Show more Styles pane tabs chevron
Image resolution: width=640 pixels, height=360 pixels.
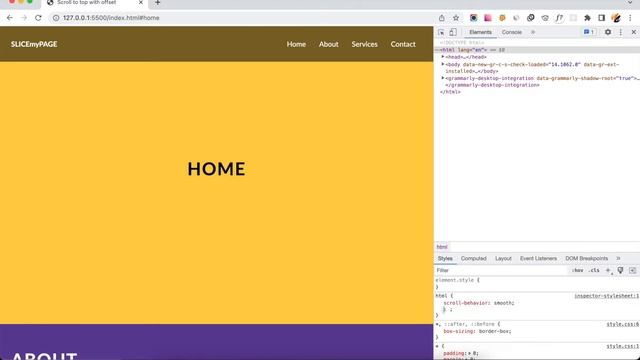coord(618,258)
